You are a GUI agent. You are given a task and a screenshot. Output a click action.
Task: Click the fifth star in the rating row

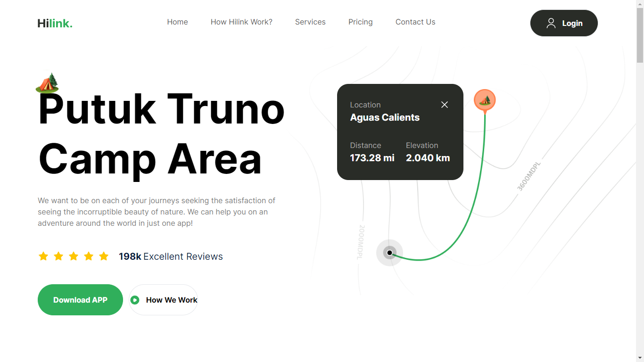(104, 256)
